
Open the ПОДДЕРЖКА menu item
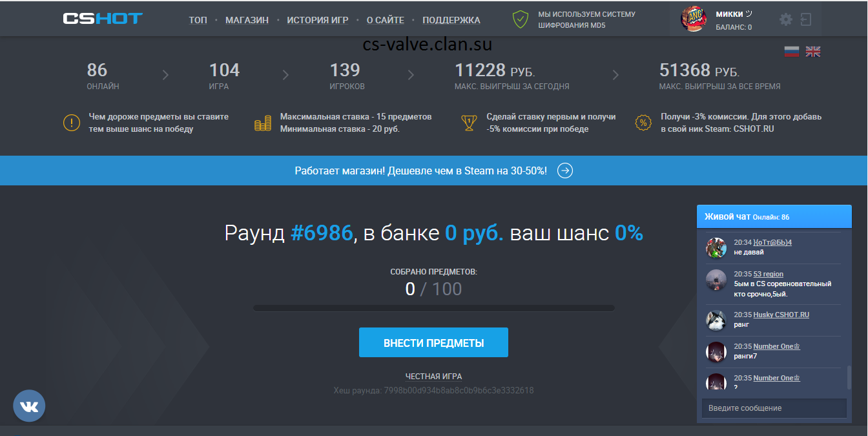pyautogui.click(x=451, y=20)
